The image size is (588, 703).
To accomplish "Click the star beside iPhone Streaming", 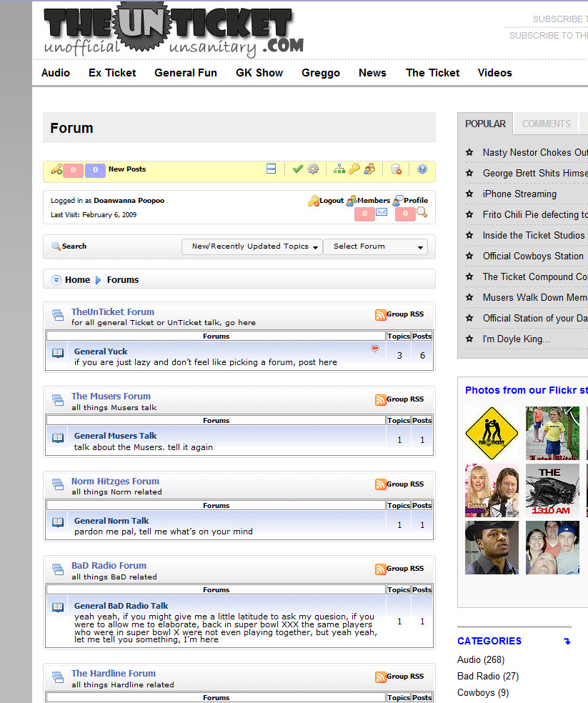I will click(469, 194).
